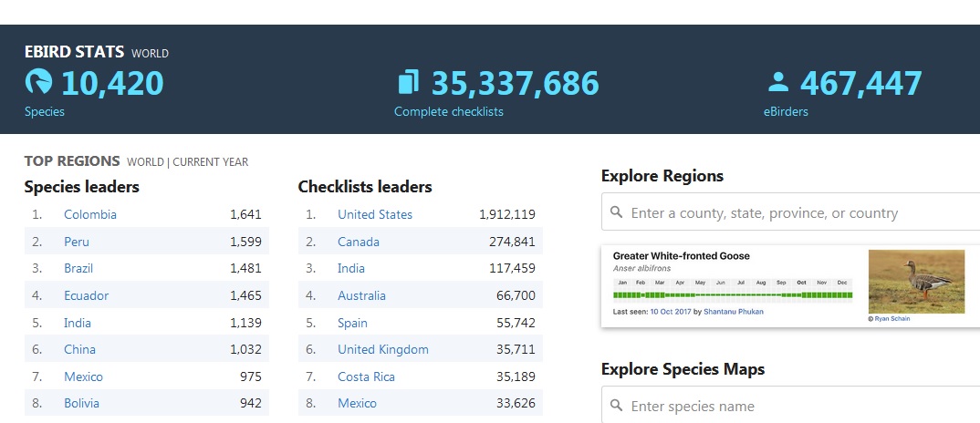Image resolution: width=980 pixels, height=423 pixels.
Task: Select India in Checklists leaders list
Action: 351,268
